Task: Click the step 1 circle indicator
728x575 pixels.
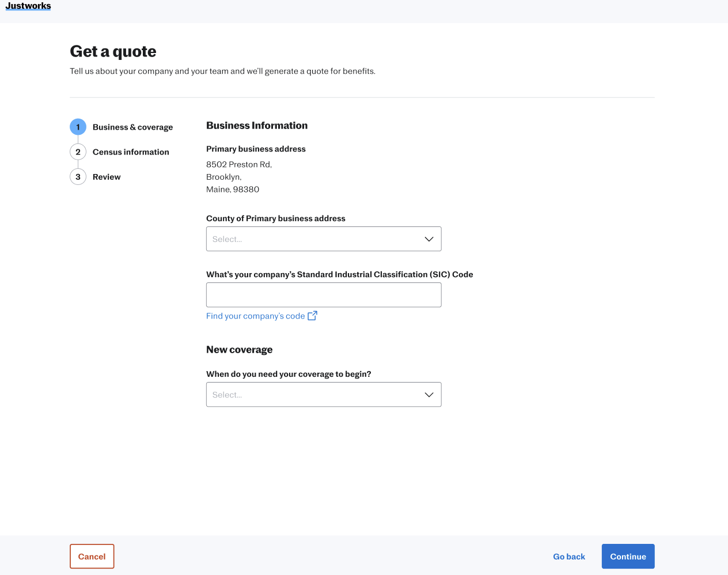Action: (x=78, y=127)
